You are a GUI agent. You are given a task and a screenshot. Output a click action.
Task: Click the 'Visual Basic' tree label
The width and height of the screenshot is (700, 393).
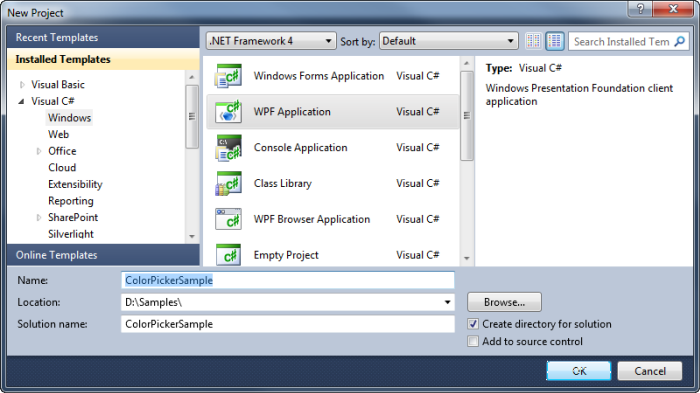pos(58,84)
